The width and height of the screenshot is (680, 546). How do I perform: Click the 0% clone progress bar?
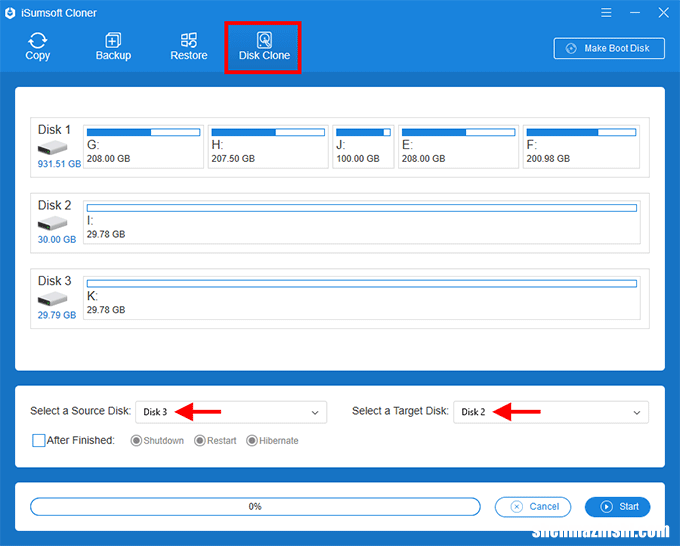point(255,507)
